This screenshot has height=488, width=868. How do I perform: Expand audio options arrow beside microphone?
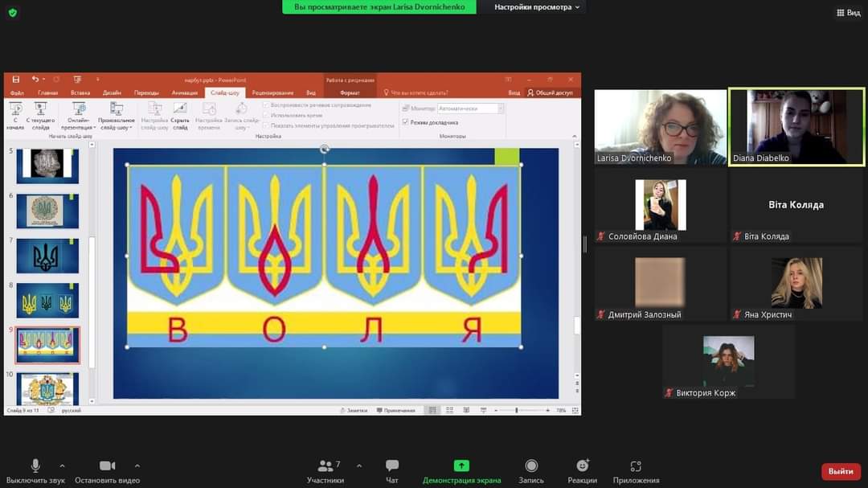62,465
